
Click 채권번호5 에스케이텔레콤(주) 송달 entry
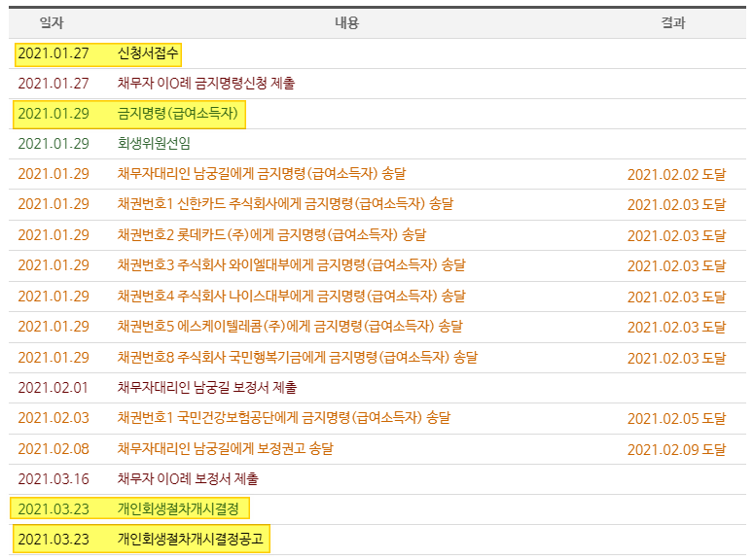coord(290,327)
